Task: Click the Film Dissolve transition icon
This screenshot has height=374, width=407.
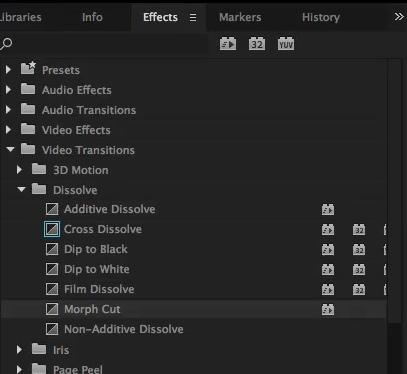Action: pyautogui.click(x=52, y=289)
